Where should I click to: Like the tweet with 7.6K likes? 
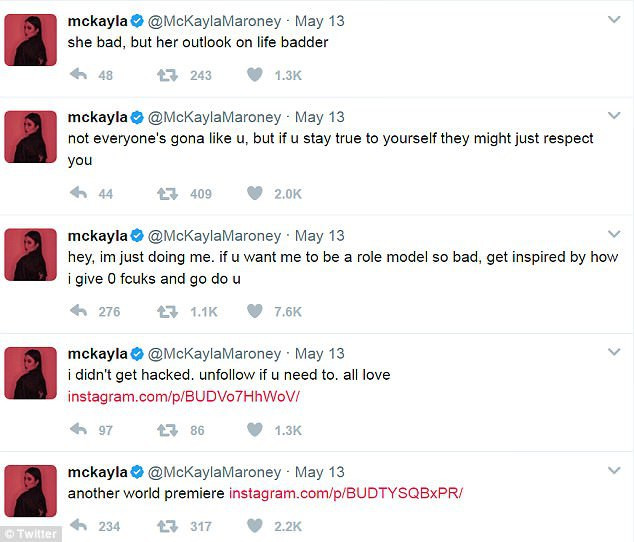pos(255,311)
